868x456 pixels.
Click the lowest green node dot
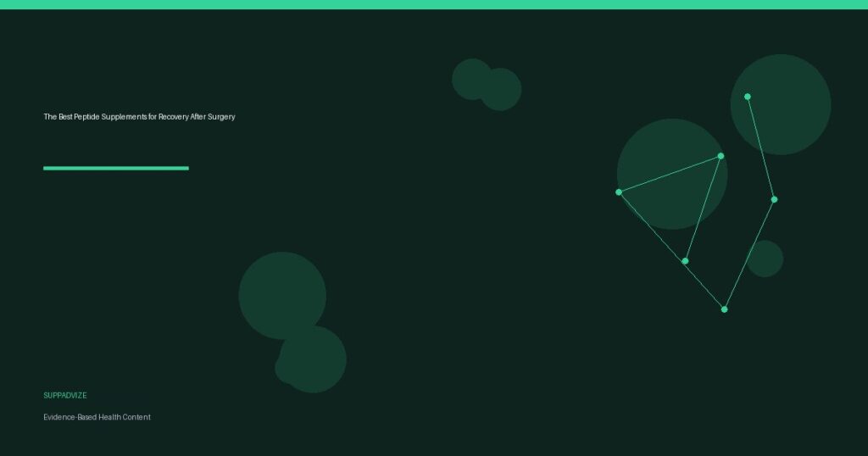pos(724,309)
